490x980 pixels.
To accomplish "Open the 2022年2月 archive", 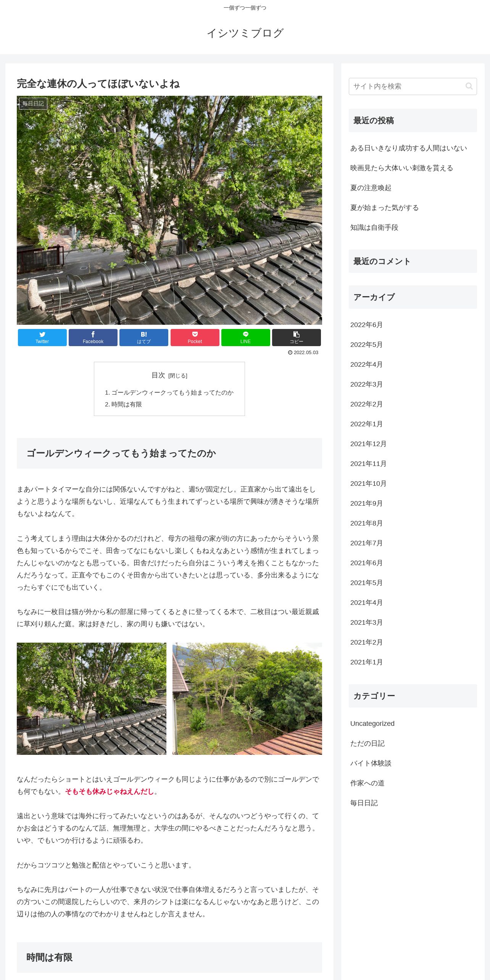I will click(366, 404).
